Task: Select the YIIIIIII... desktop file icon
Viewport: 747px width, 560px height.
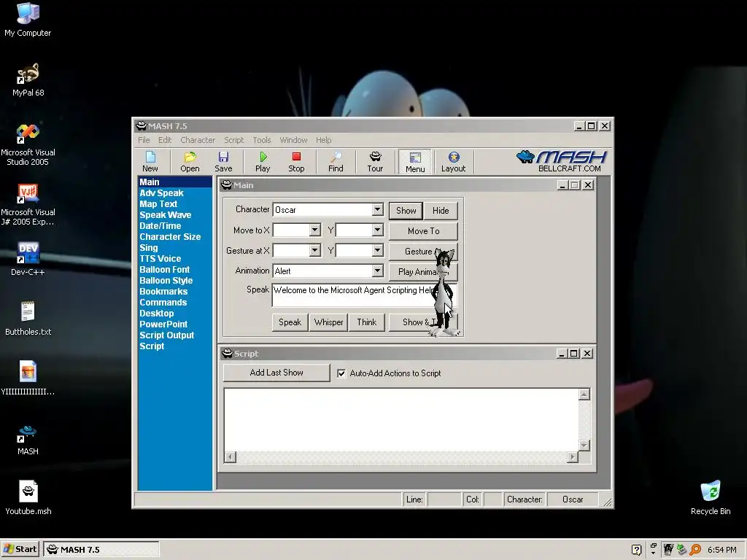Action: [28, 379]
